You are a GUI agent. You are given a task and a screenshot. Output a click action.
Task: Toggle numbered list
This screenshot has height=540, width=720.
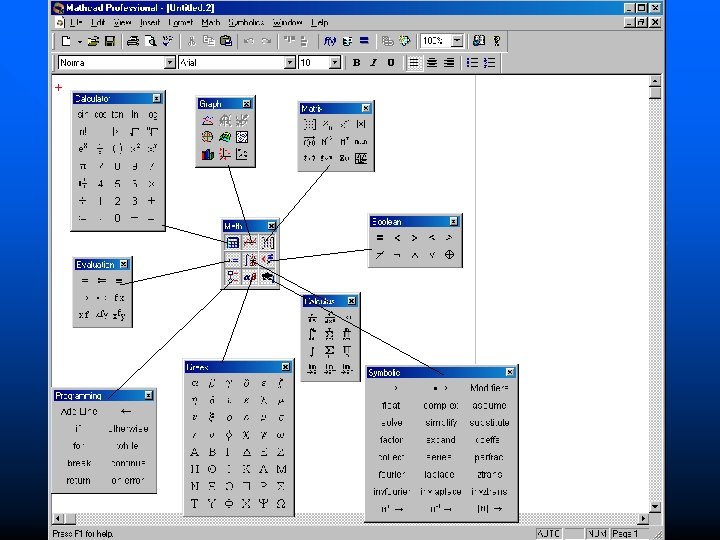(x=489, y=63)
